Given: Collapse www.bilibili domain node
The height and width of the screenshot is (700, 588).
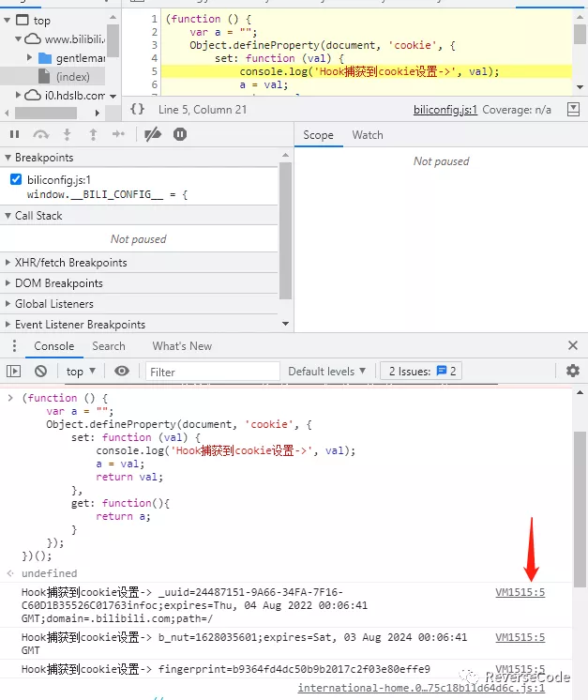Looking at the screenshot, I should 19,39.
